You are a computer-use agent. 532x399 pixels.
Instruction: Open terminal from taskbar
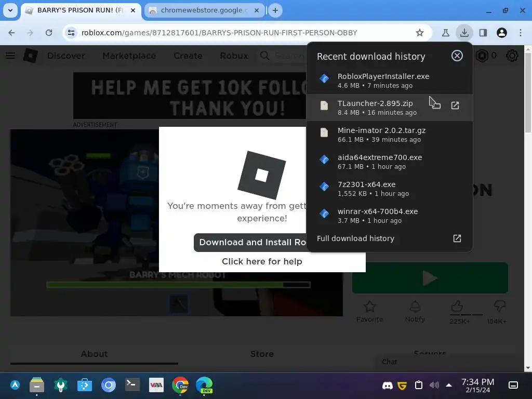[x=132, y=385]
